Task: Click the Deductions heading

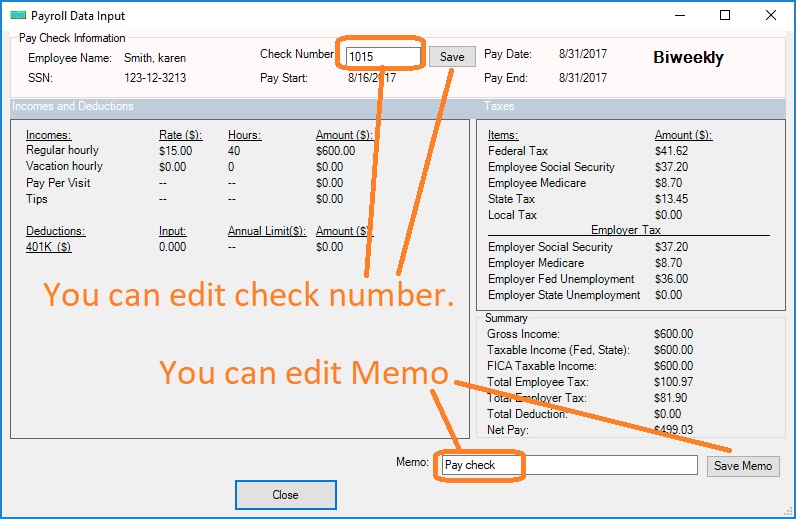Action: [x=55, y=231]
